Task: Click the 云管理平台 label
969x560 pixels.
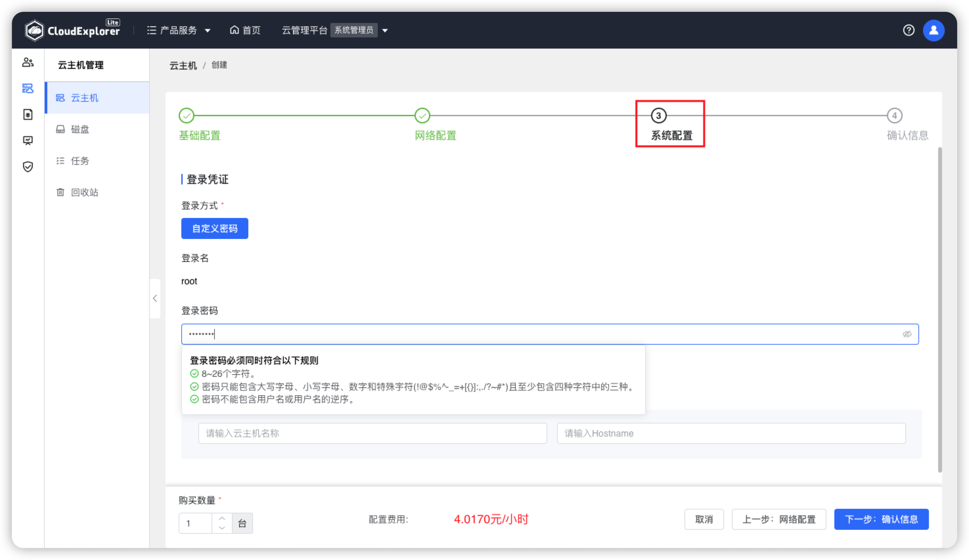Action: click(x=304, y=30)
